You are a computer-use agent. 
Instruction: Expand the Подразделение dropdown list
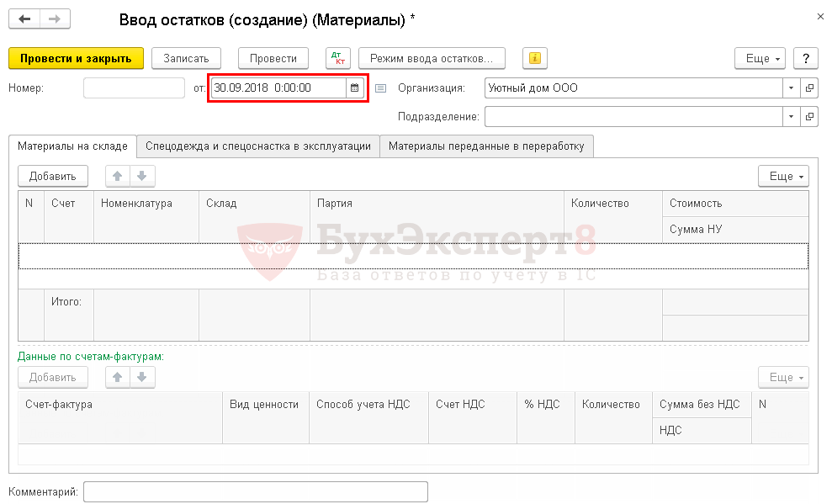(x=791, y=116)
